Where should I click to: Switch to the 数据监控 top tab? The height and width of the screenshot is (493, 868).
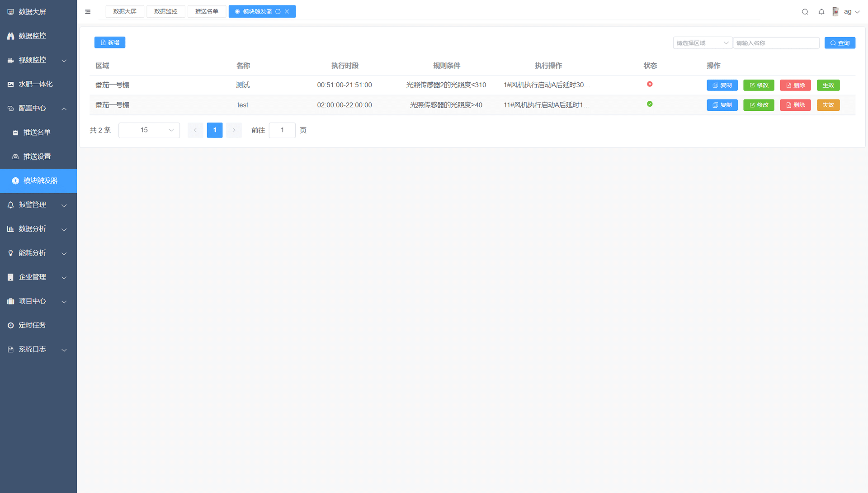point(166,12)
